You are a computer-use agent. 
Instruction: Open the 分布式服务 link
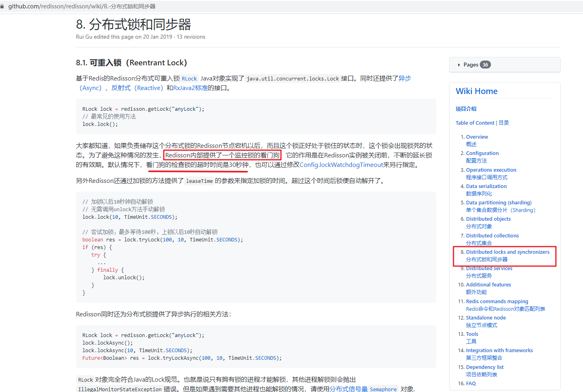(479, 276)
